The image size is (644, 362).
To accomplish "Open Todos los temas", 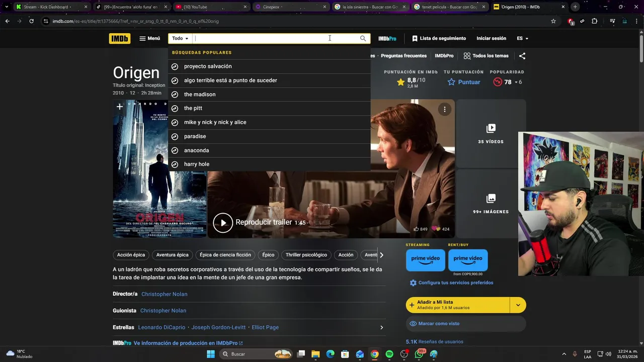I will click(x=486, y=56).
